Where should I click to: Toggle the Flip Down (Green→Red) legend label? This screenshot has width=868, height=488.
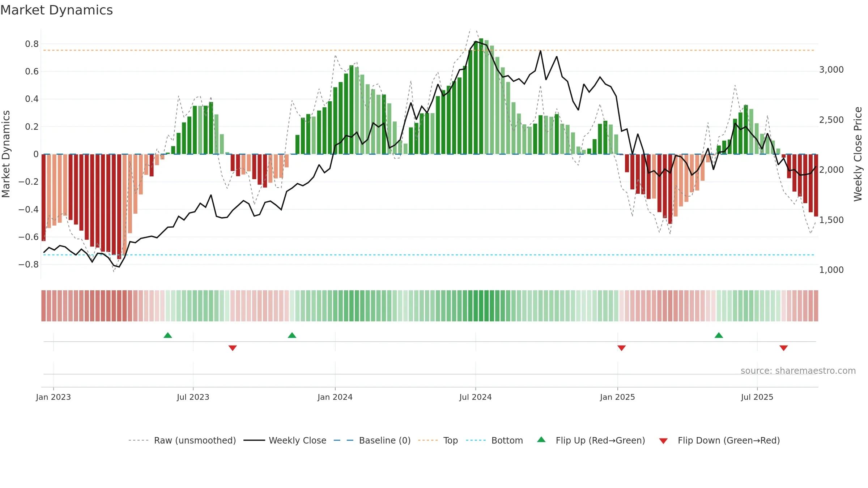tap(729, 440)
